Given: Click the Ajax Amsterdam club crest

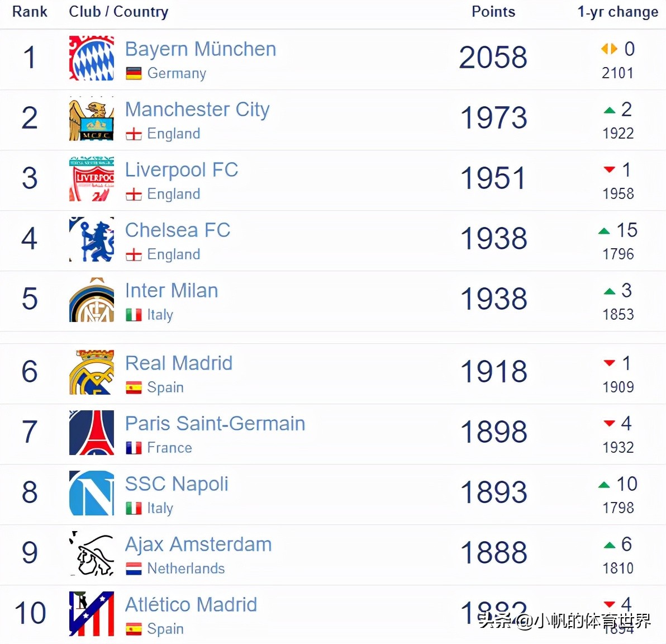Looking at the screenshot, I should [x=92, y=553].
